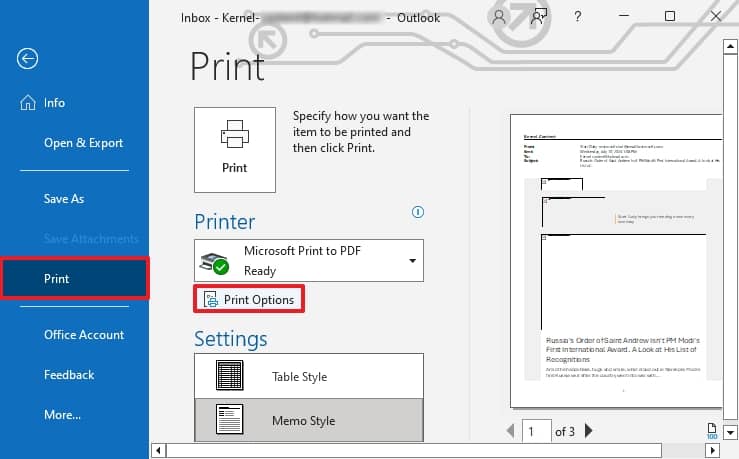Image resolution: width=739 pixels, height=459 pixels.
Task: Open the printer selection dropdown
Action: [309, 261]
